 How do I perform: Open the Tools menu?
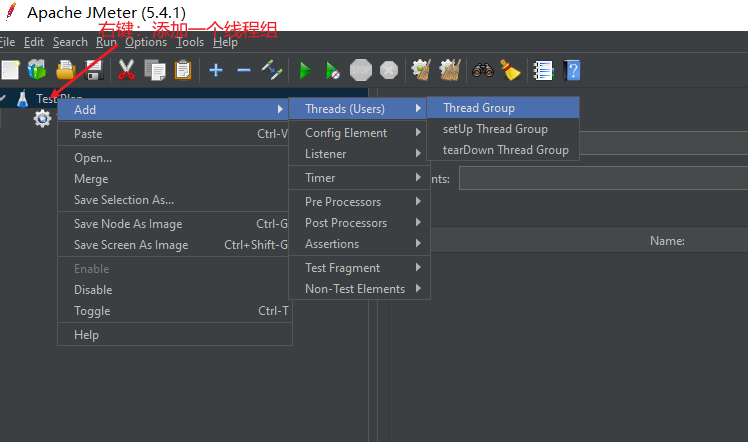tap(190, 42)
